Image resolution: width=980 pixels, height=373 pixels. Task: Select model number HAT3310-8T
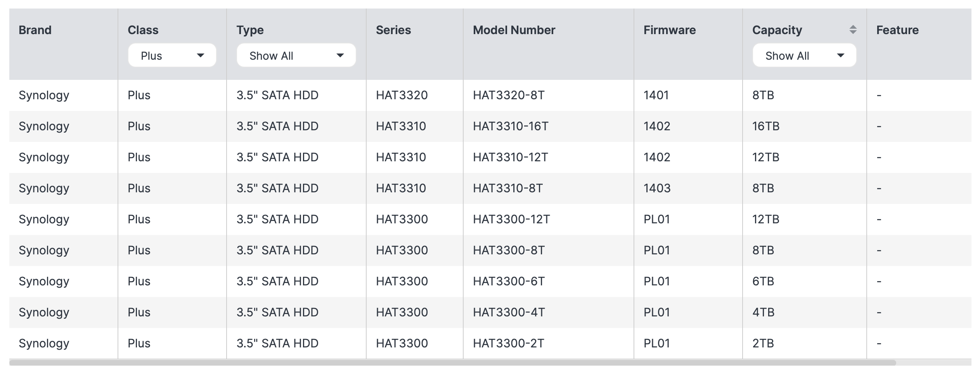(x=508, y=188)
